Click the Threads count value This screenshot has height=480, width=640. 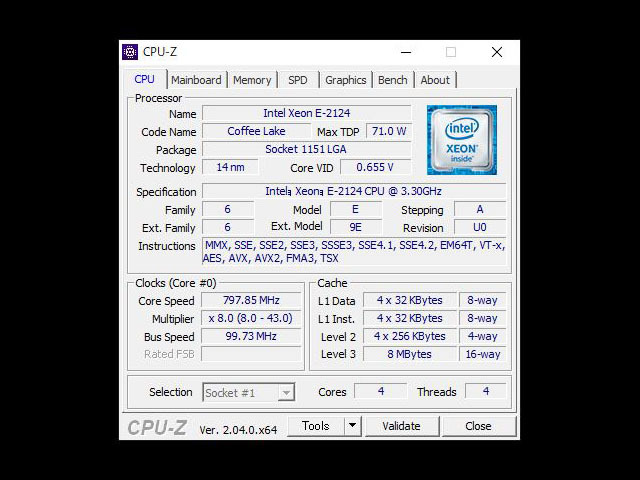486,391
